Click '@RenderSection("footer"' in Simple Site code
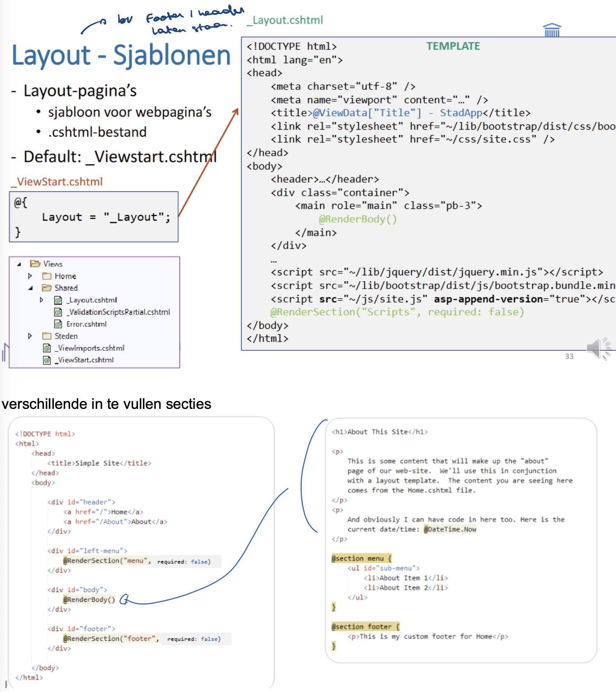This screenshot has width=616, height=692. pyautogui.click(x=111, y=638)
